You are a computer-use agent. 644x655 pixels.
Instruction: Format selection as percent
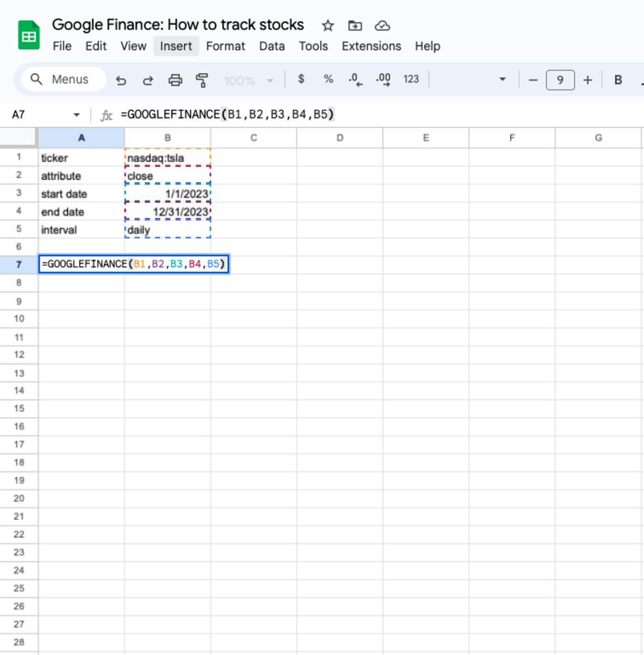[x=328, y=79]
